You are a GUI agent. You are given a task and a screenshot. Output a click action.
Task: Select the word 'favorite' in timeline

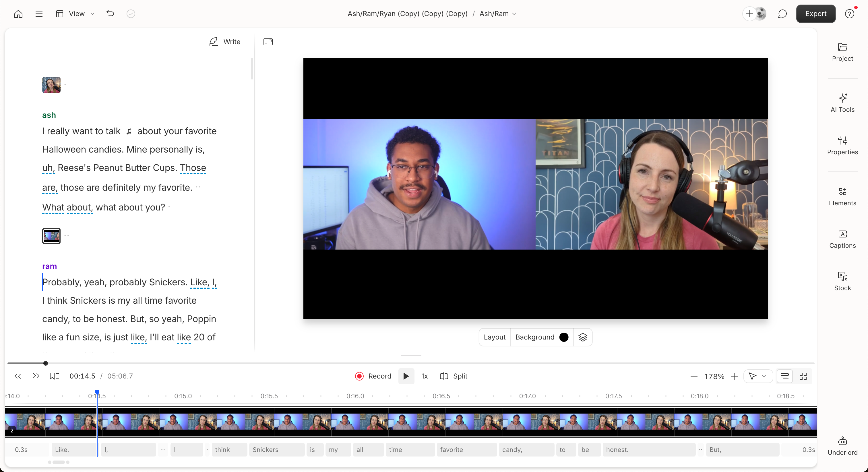466,449
